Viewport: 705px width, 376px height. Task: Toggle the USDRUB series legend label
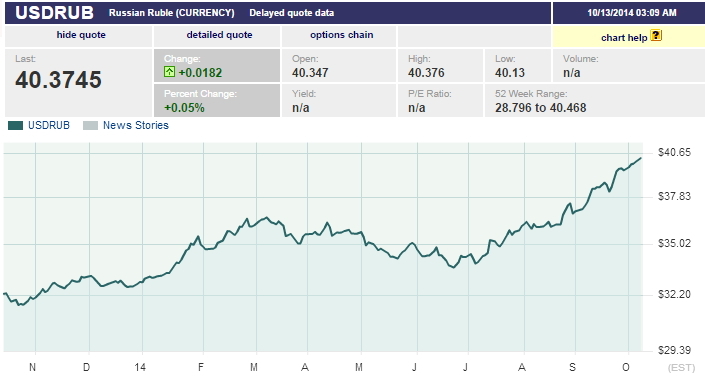[x=49, y=125]
